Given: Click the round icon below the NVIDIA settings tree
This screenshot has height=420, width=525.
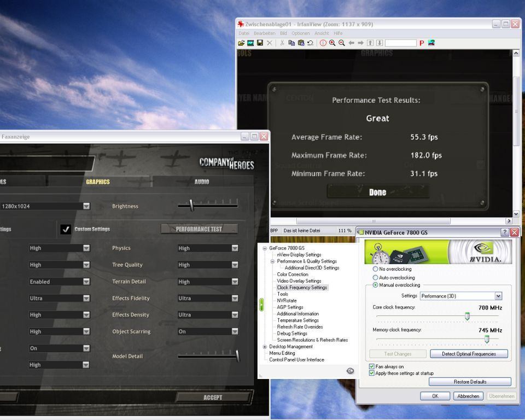Looking at the screenshot, I should click(x=350, y=371).
